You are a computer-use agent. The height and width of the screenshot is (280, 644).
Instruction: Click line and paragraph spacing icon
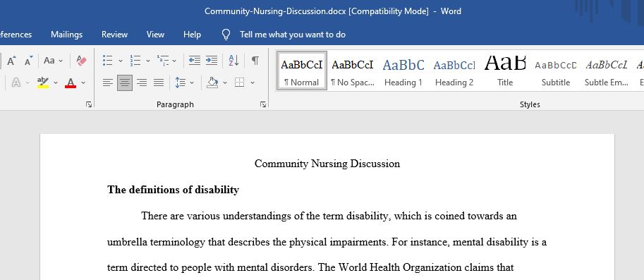click(181, 83)
